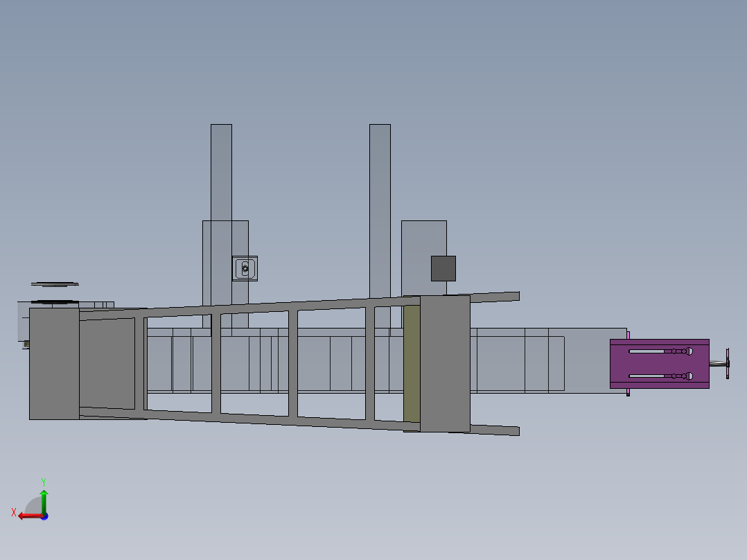Image resolution: width=747 pixels, height=560 pixels.
Task: Select the purple mounting plate
Action: click(660, 364)
